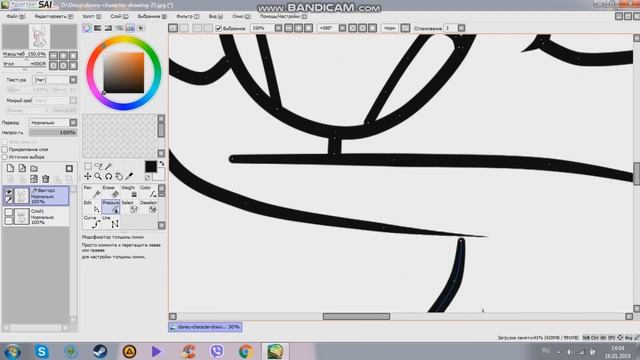Viewport: 640px width, 360px height.
Task: Create a new linework (vector) layer
Action: 22,168
